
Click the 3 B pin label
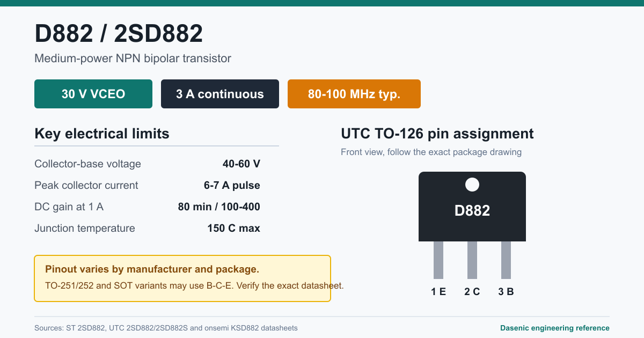pos(506,292)
